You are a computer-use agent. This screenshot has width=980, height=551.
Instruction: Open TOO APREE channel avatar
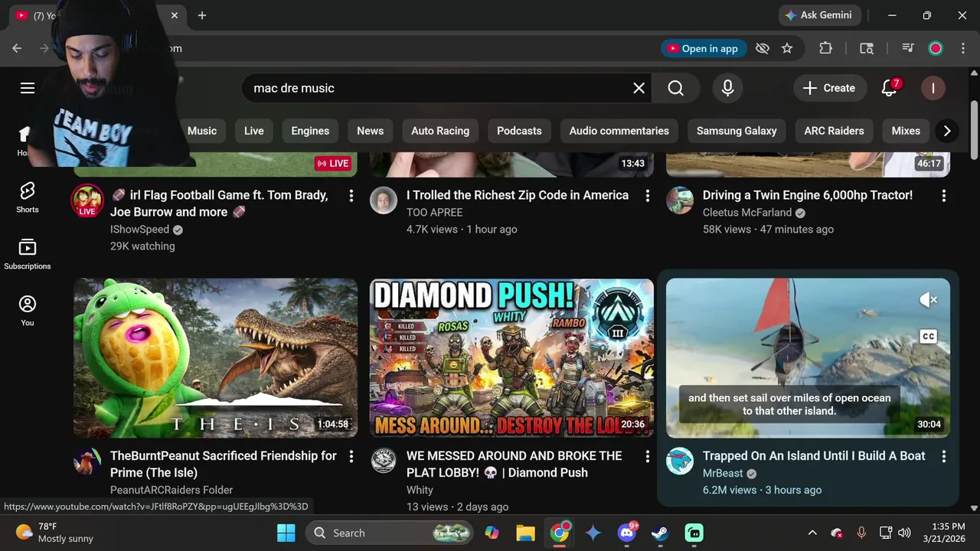point(384,201)
